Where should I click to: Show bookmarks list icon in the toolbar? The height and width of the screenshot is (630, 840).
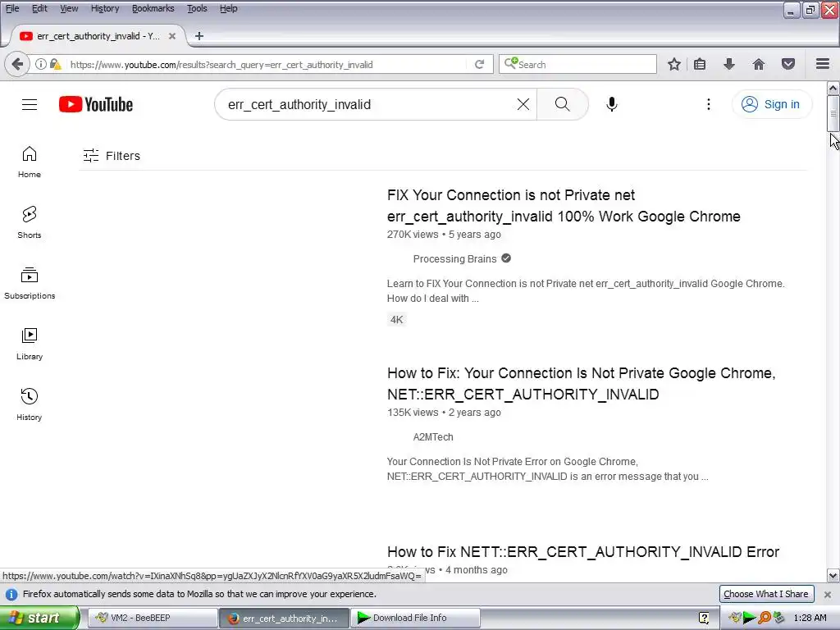point(700,64)
